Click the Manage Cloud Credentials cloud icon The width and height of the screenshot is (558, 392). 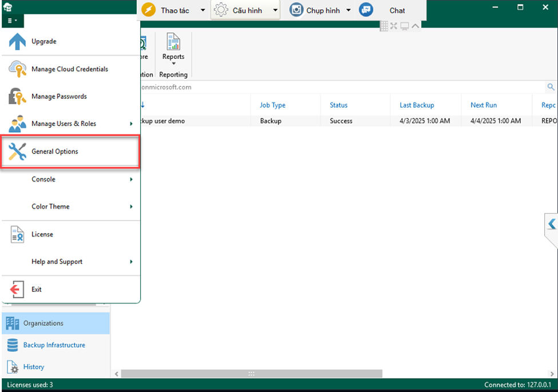point(15,68)
